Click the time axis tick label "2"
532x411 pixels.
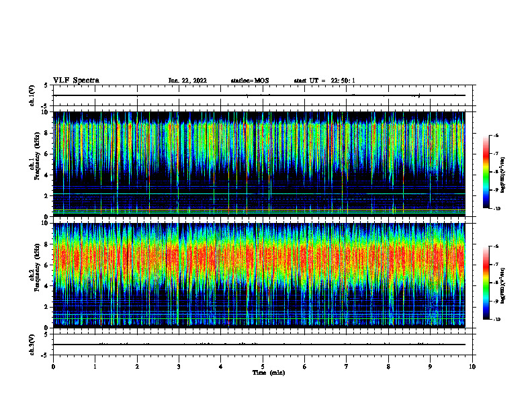click(137, 367)
